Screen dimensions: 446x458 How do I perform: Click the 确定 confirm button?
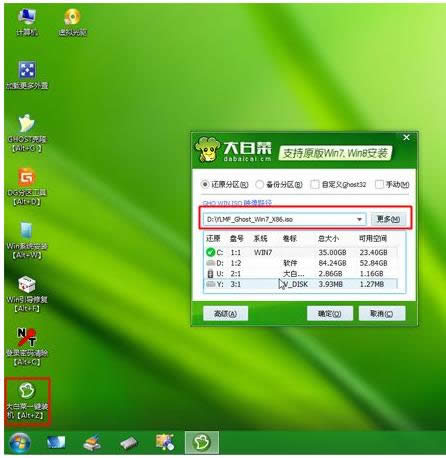coord(330,314)
